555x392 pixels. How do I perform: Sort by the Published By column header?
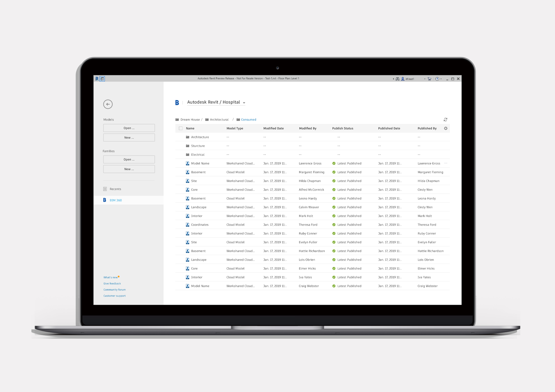coord(427,128)
